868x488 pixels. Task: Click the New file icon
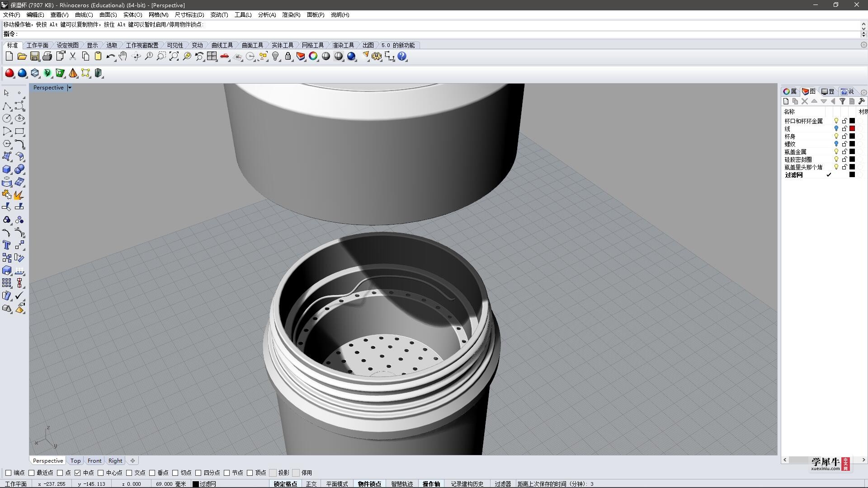(x=9, y=56)
